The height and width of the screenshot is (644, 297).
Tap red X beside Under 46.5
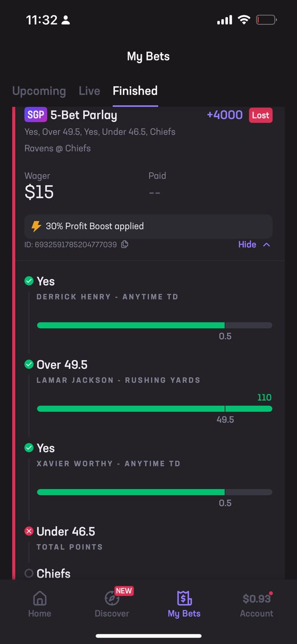(29, 531)
